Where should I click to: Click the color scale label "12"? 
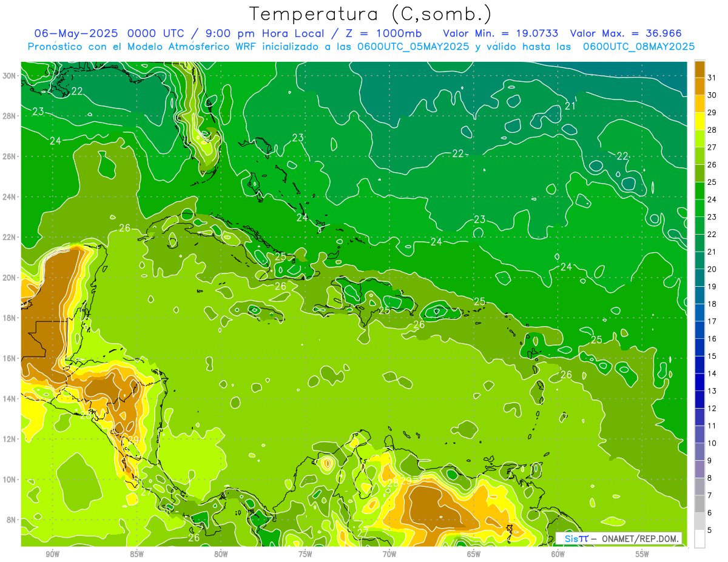coord(712,409)
